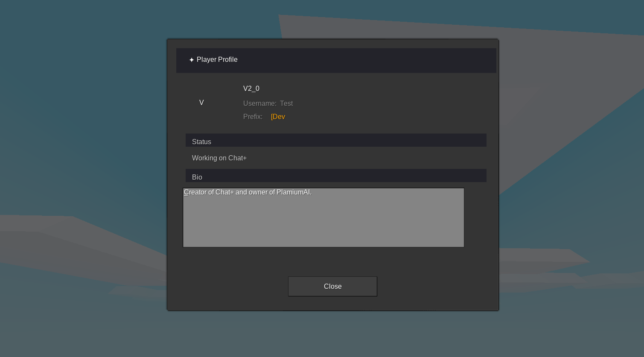The width and height of the screenshot is (644, 357).
Task: Select the "V" avatar placeholder
Action: point(201,103)
